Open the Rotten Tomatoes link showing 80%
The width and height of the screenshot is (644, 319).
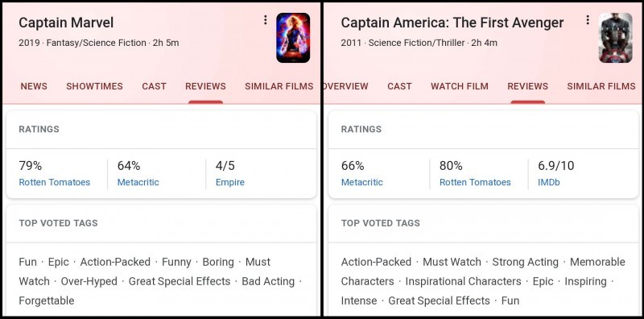[475, 183]
